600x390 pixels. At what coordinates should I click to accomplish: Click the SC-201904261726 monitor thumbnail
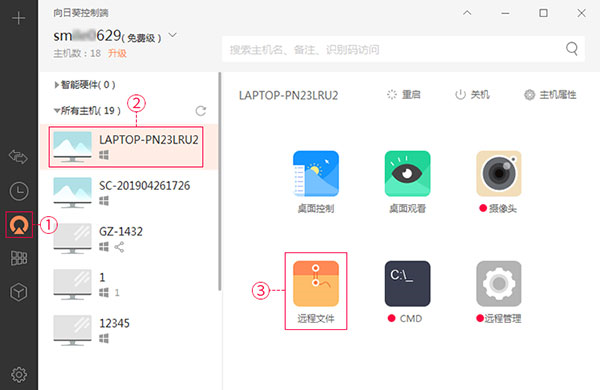72,192
